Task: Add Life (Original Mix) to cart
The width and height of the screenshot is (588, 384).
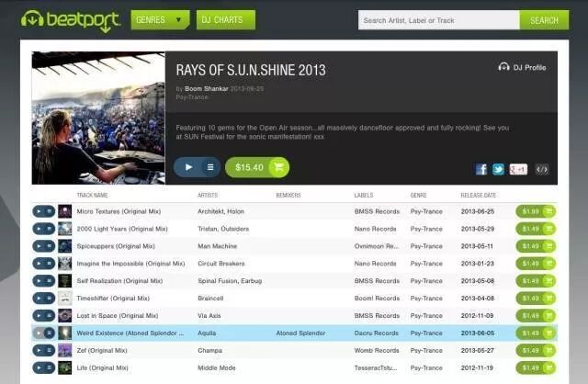Action: pyautogui.click(x=536, y=367)
